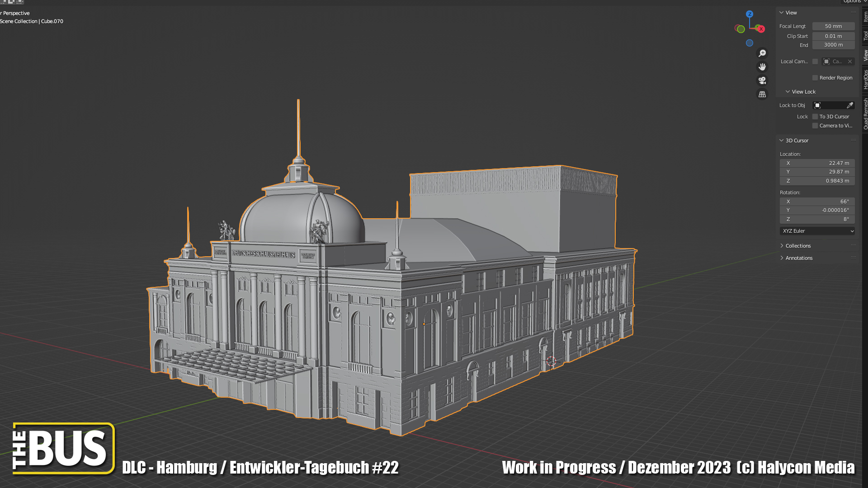Clear the local camera with X icon

click(850, 61)
